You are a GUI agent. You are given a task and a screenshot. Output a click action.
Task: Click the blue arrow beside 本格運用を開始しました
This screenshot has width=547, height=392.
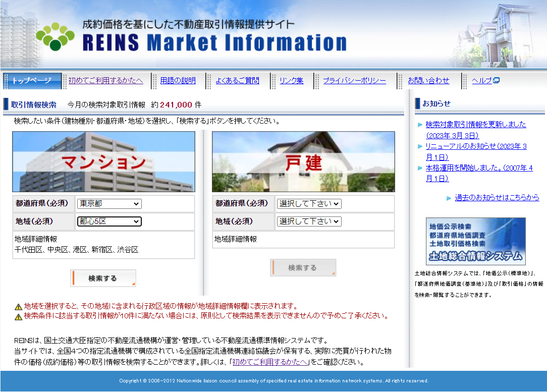(420, 168)
